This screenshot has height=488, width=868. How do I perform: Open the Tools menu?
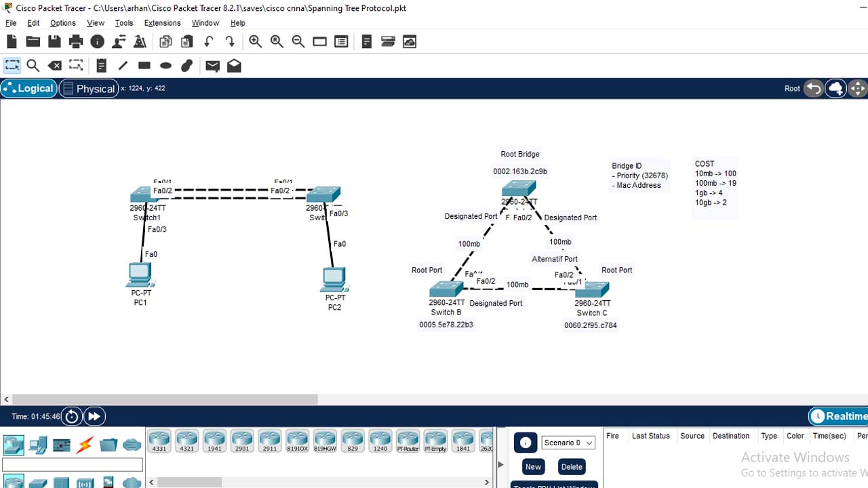(124, 23)
